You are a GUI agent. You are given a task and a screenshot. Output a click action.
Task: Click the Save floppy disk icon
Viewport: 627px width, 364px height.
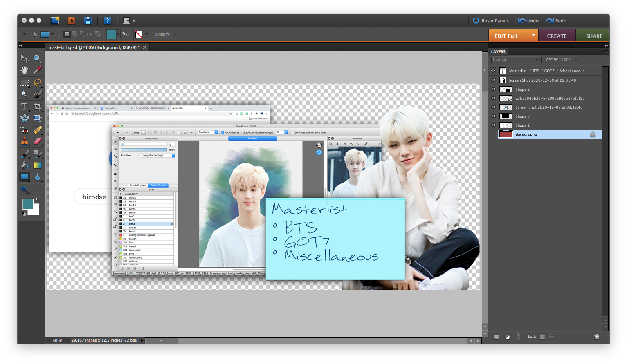[88, 20]
